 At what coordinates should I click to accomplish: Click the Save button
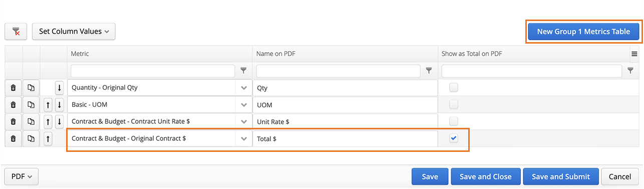(x=430, y=176)
